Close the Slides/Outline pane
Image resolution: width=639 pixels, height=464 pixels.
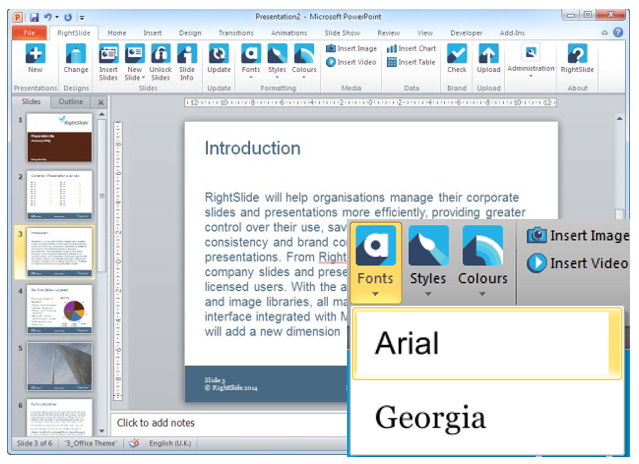click(x=101, y=102)
